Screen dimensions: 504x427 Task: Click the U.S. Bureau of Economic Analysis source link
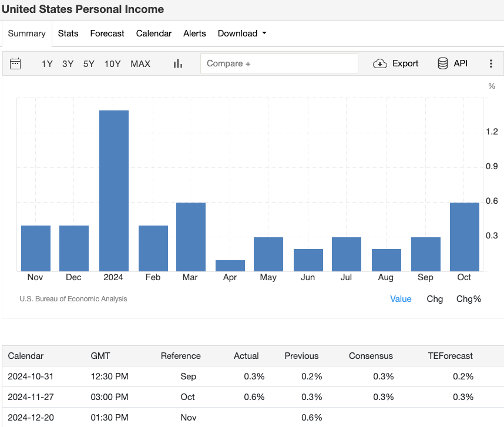click(x=73, y=298)
